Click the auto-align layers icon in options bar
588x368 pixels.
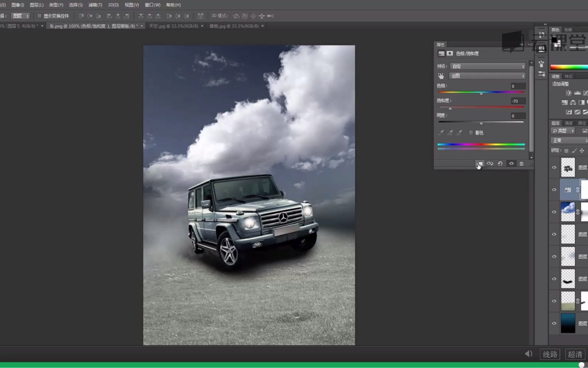201,16
